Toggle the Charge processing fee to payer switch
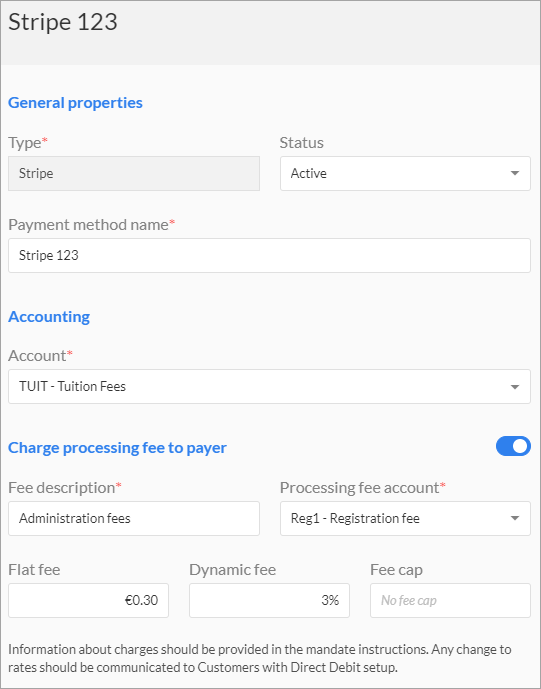541x689 pixels. [x=513, y=446]
